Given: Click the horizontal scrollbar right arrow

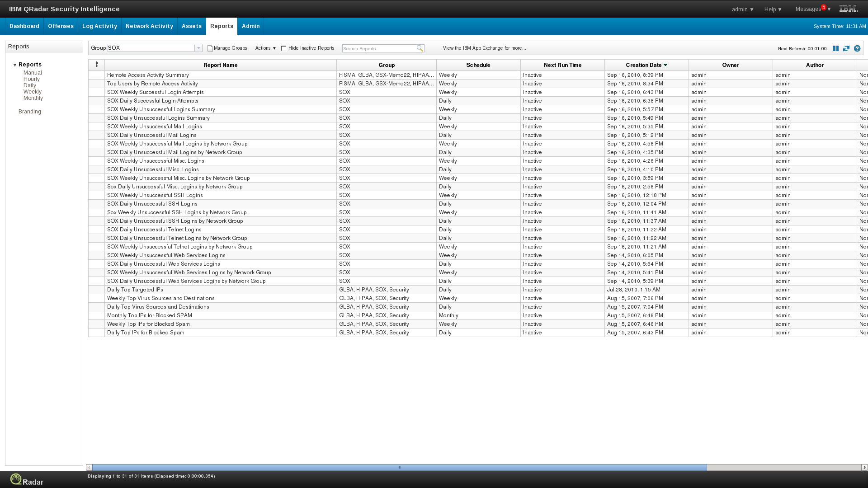Looking at the screenshot, I should 863,467.
